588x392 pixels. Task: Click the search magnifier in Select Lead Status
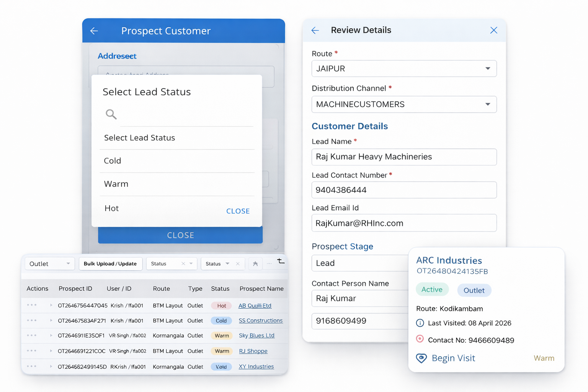pos(111,114)
